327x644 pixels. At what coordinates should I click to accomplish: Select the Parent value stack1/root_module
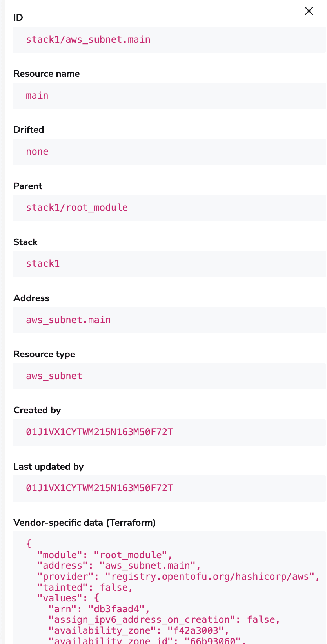[77, 208]
